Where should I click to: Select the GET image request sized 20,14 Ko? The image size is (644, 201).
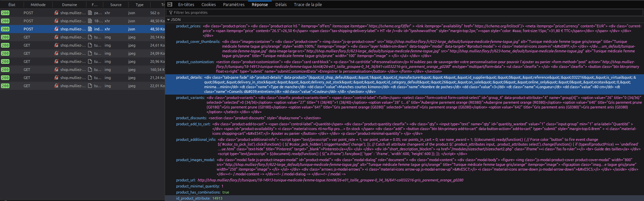(x=82, y=37)
